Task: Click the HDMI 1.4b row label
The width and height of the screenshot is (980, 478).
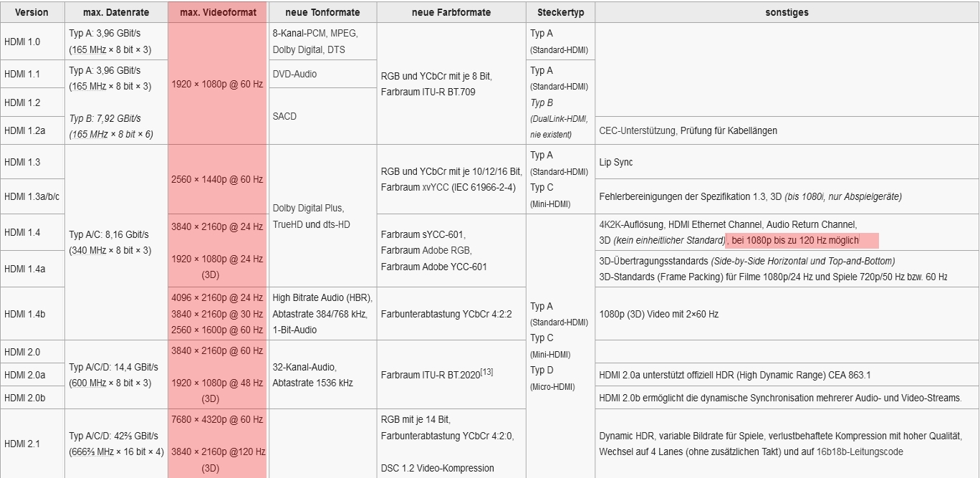Action: click(25, 313)
